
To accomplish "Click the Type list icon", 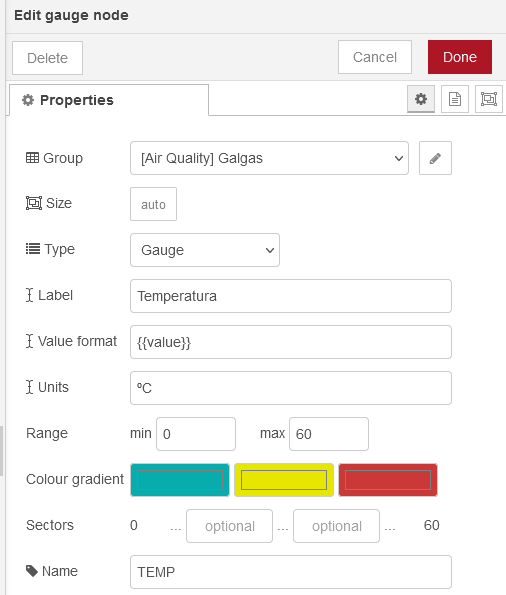I will point(33,249).
